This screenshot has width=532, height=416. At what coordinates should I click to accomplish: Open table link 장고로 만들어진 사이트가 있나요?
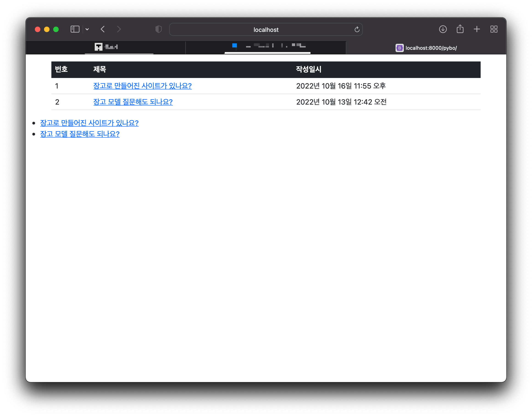[142, 86]
